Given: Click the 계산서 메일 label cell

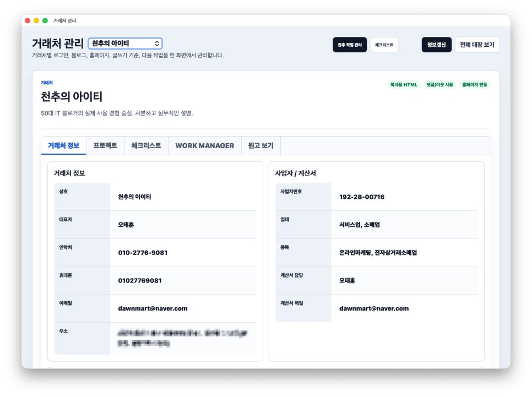Looking at the screenshot, I should pyautogui.click(x=303, y=308).
